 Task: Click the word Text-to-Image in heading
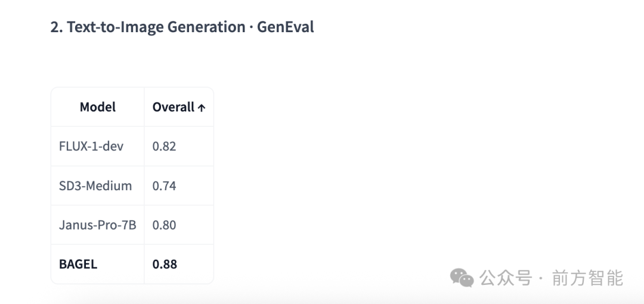pyautogui.click(x=115, y=27)
